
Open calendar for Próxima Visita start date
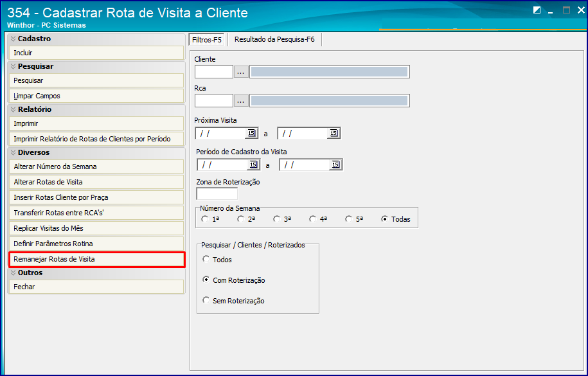click(251, 133)
